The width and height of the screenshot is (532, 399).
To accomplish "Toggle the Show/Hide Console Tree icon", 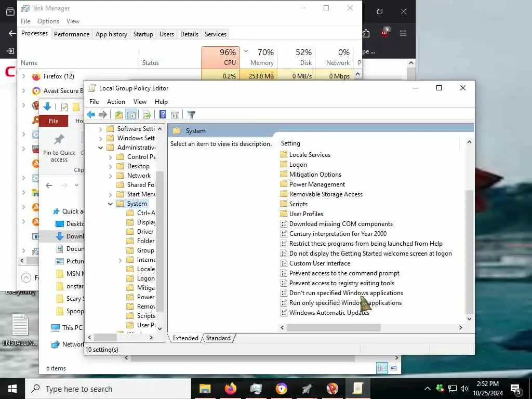I will [131, 115].
